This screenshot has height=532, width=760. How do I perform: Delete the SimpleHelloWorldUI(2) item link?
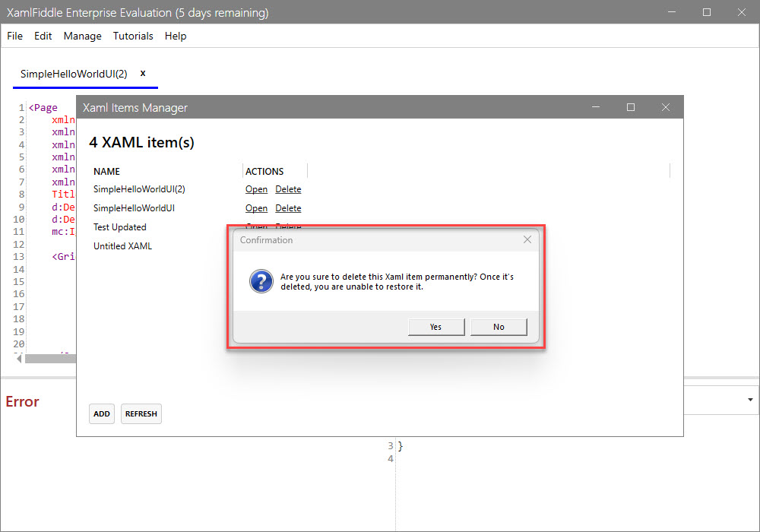[288, 189]
